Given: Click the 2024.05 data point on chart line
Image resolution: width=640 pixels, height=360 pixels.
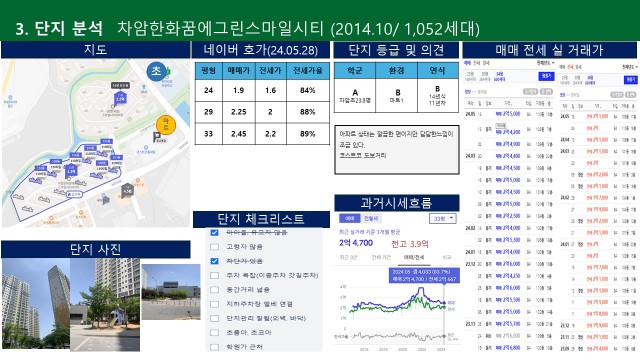Looking at the screenshot, I should coord(444,302).
